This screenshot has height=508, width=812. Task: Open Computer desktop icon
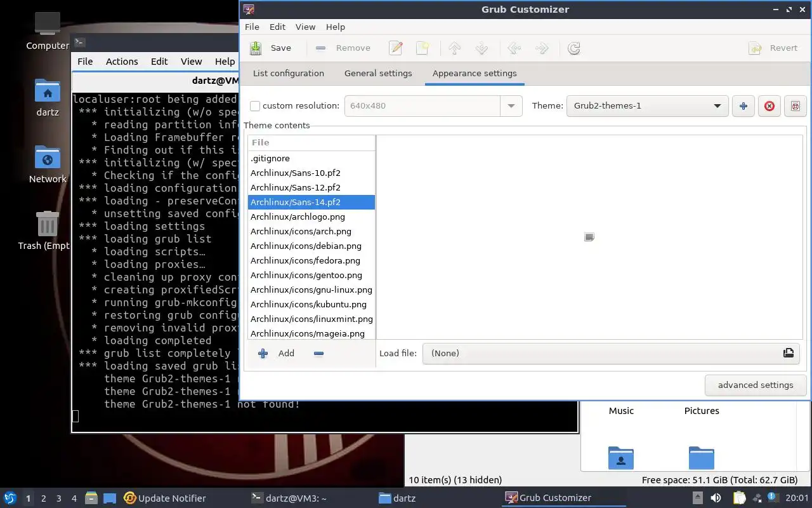pyautogui.click(x=48, y=30)
